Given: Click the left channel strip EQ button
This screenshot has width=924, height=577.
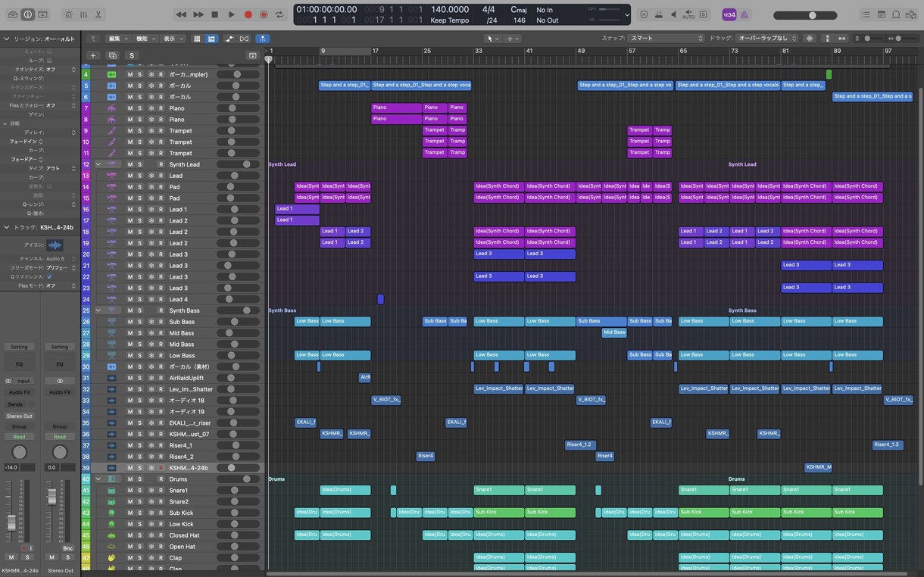Looking at the screenshot, I should click(x=19, y=364).
